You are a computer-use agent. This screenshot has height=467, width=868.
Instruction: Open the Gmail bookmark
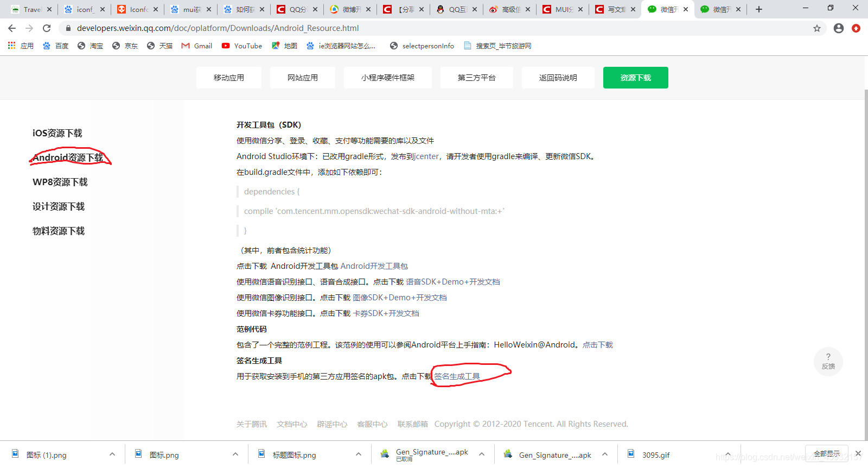197,46
